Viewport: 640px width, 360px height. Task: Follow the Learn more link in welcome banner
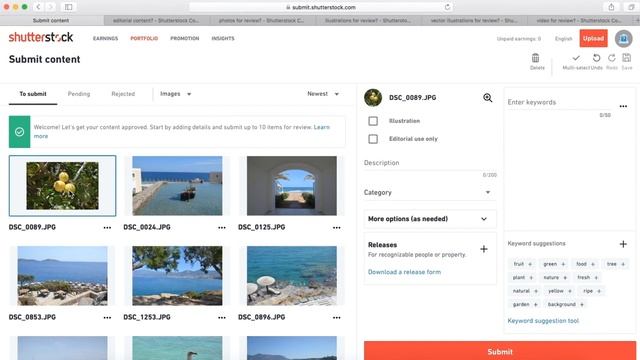click(x=322, y=127)
